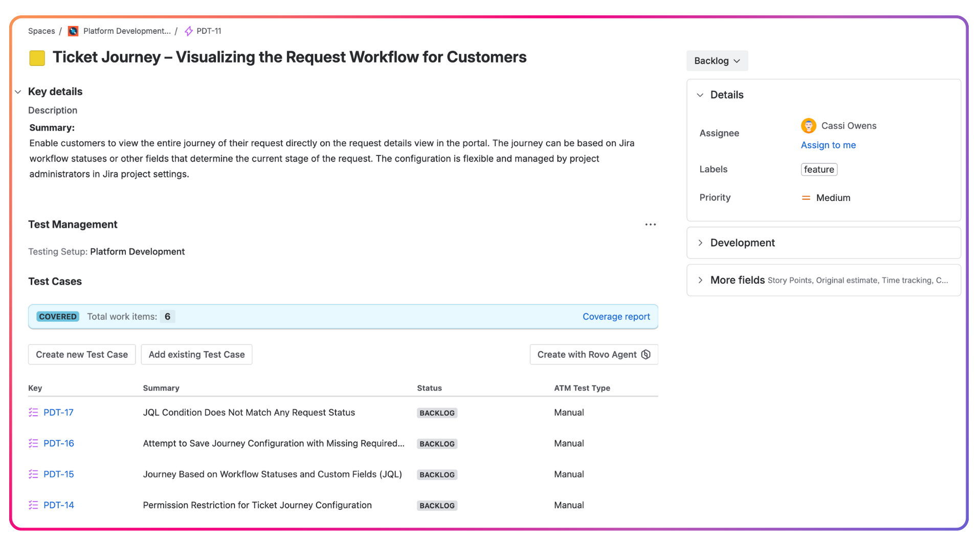This screenshot has height=544, width=980.
Task: Click the Rovo Agent hexagon icon
Action: click(646, 354)
